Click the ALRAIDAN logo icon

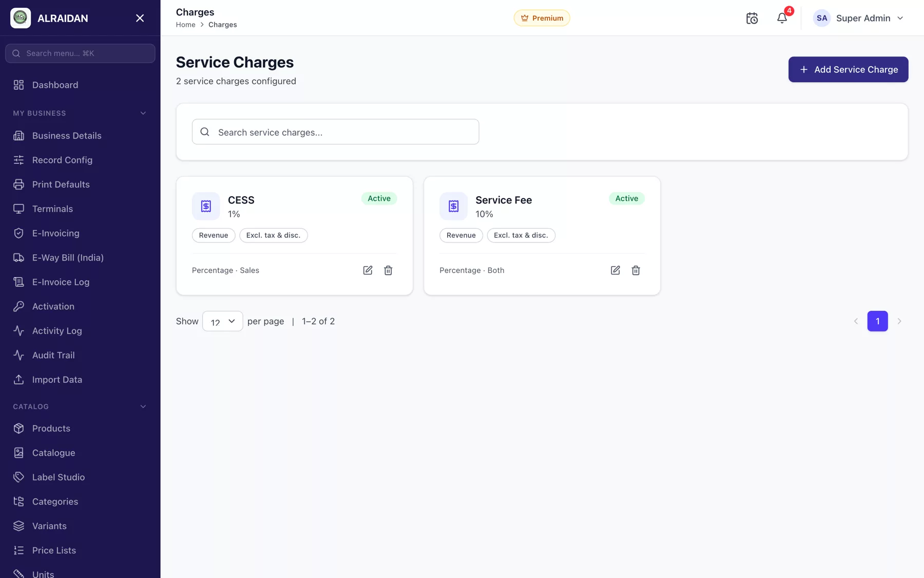(21, 18)
